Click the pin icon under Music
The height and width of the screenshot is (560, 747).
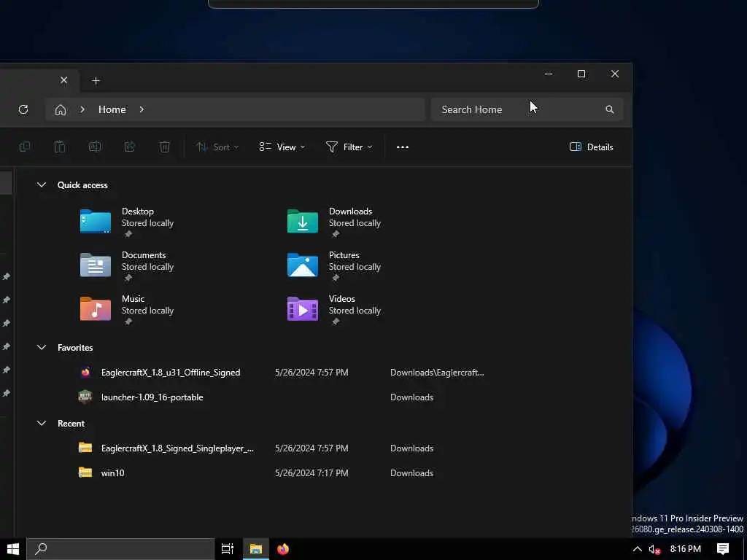128,322
